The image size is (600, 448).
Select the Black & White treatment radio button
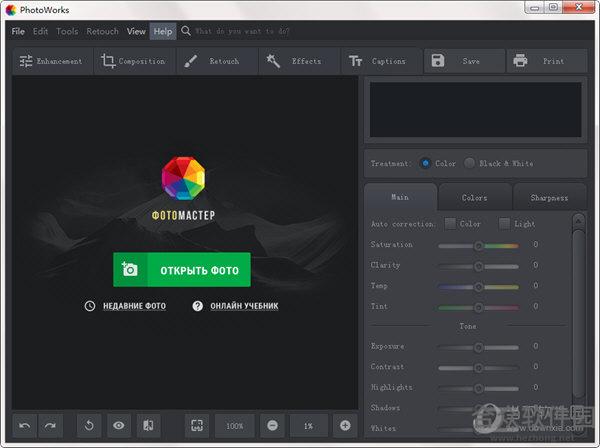470,163
